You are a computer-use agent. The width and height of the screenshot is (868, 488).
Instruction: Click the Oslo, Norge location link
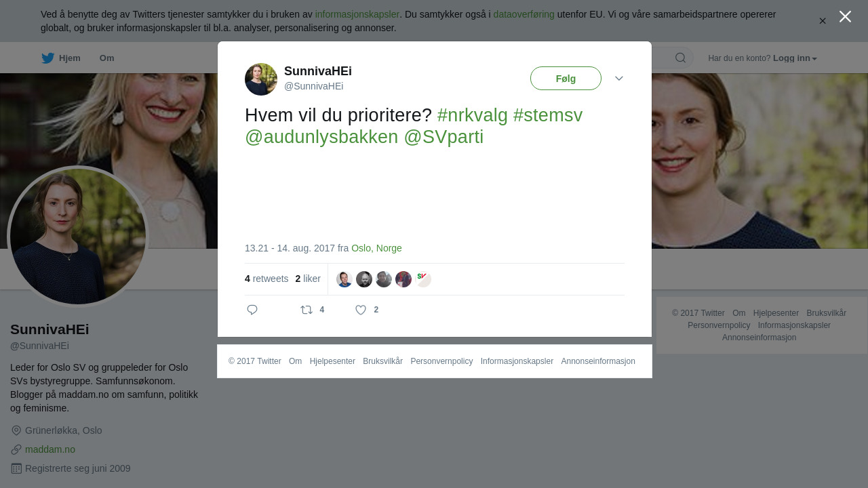(376, 248)
